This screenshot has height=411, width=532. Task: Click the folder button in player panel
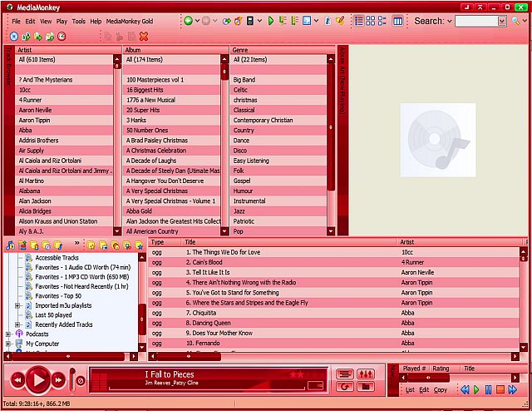pos(366,387)
